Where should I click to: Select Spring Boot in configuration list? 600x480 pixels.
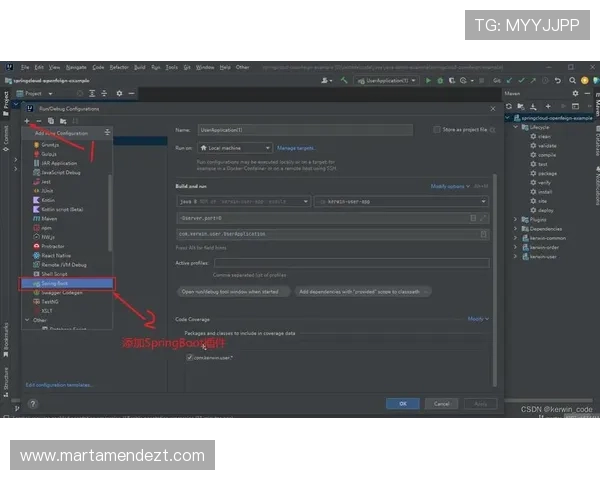click(x=57, y=283)
